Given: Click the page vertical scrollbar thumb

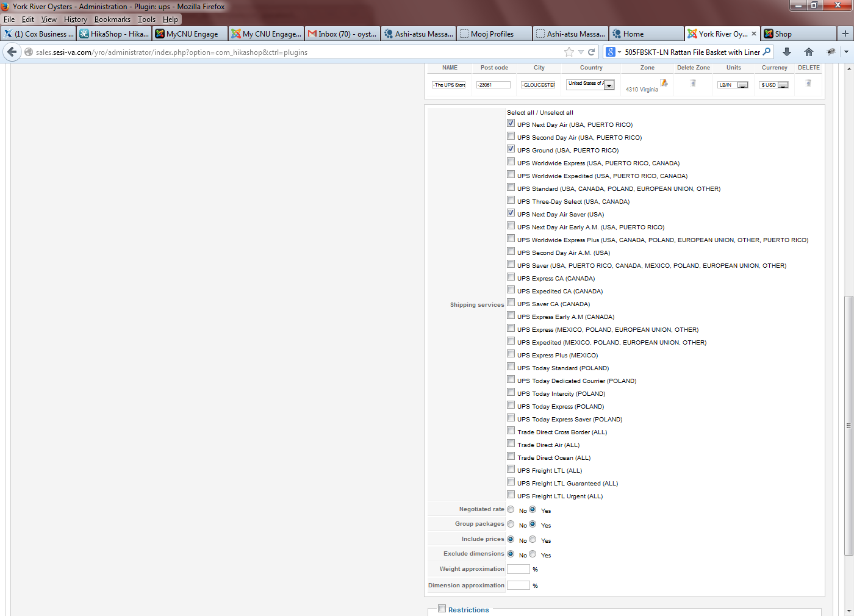Looking at the screenshot, I should click(849, 426).
